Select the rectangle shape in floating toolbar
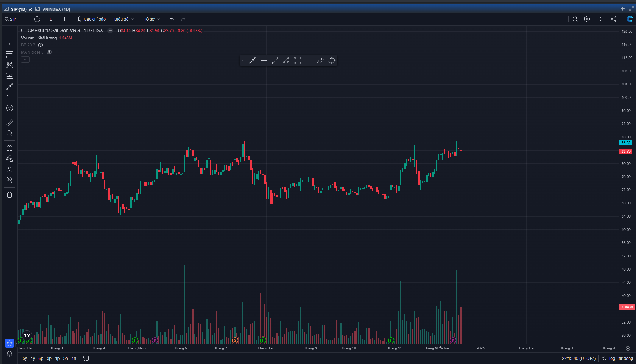Viewport: 636px width, 364px height. [298, 61]
